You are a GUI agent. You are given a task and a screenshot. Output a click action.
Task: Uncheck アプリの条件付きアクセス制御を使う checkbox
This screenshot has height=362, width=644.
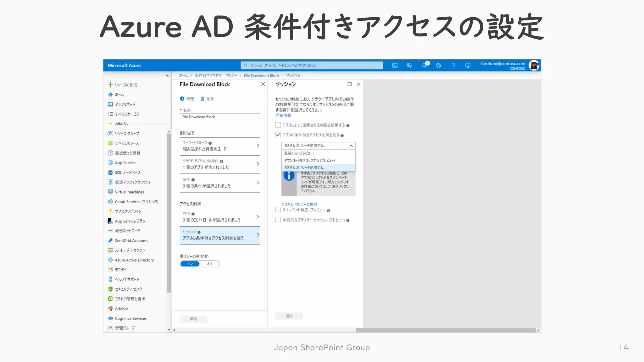point(278,135)
